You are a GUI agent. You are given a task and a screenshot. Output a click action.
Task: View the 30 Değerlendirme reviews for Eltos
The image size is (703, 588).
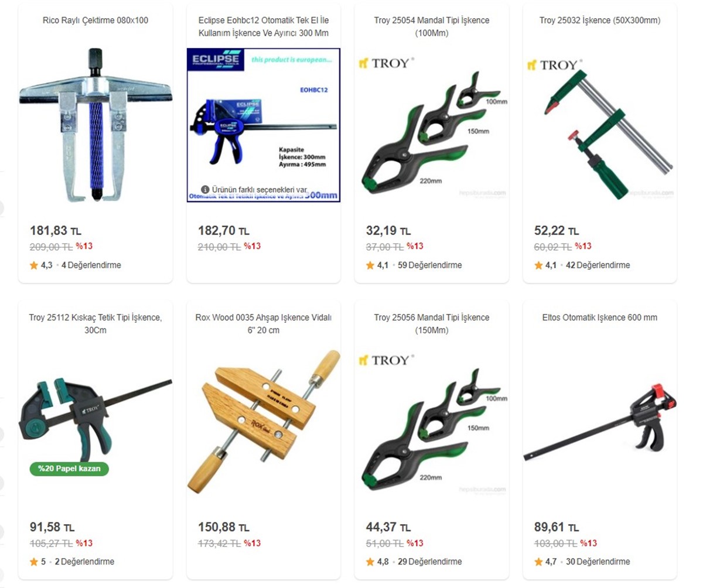click(x=598, y=562)
